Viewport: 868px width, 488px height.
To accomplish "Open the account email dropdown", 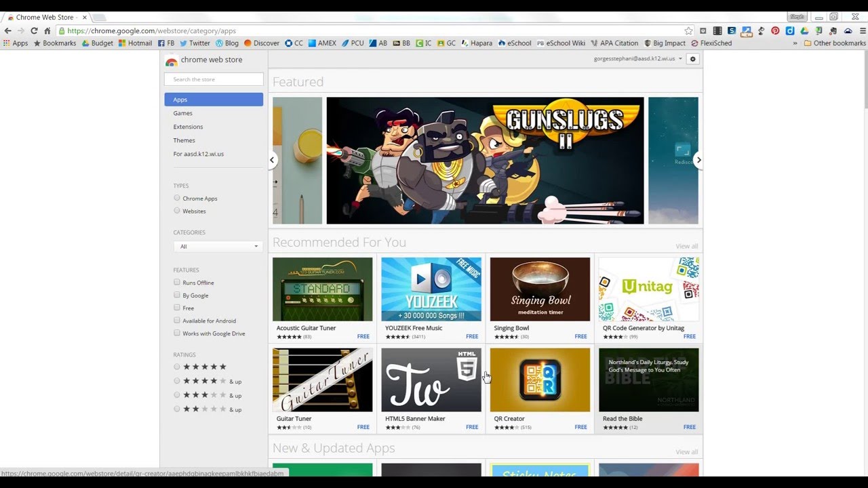I will click(638, 59).
